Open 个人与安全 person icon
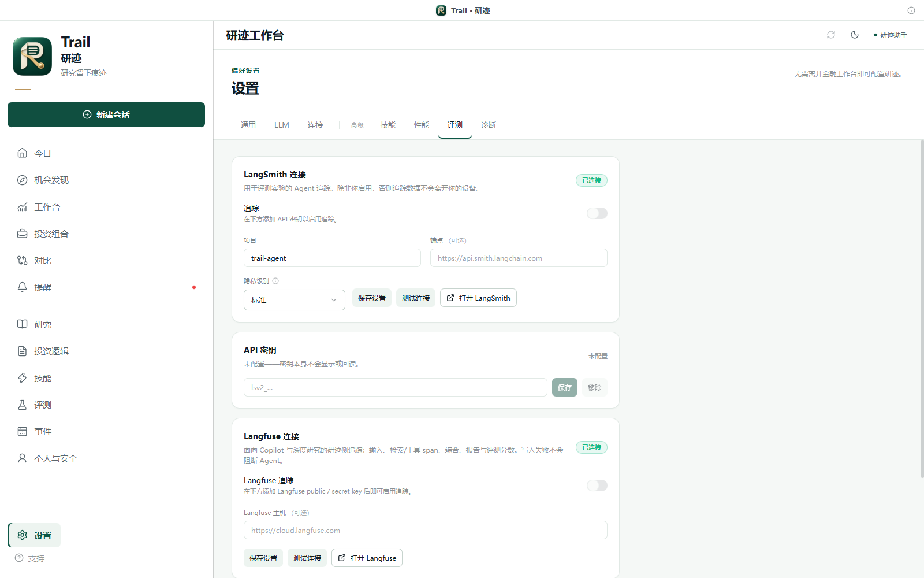924x578 pixels. pos(22,458)
